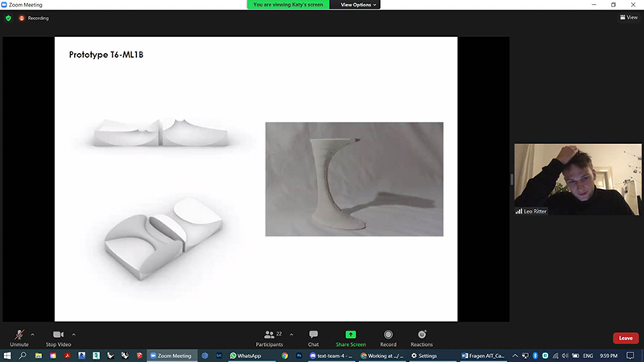This screenshot has width=644, height=362.
Task: Unmute the microphone
Action: (x=19, y=338)
